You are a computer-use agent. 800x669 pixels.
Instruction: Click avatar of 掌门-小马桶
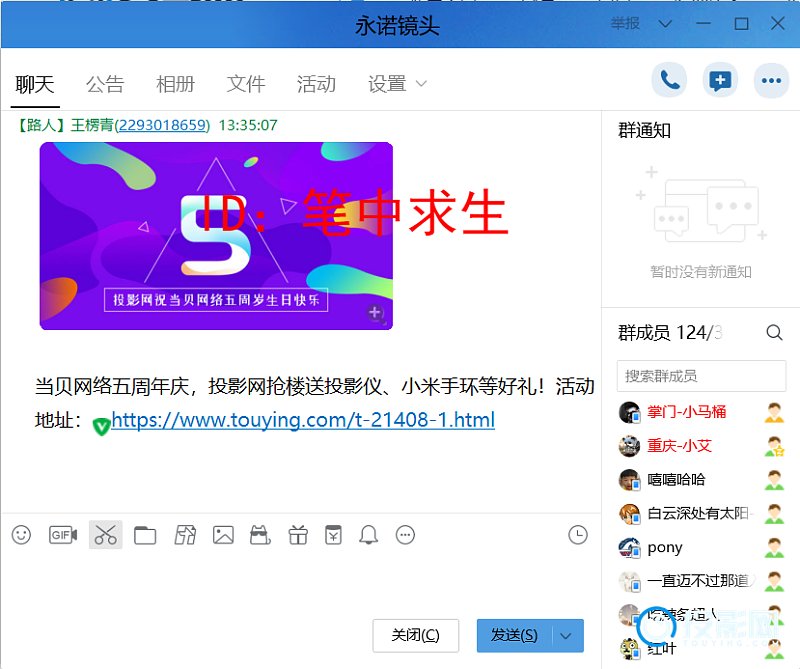[x=630, y=412]
